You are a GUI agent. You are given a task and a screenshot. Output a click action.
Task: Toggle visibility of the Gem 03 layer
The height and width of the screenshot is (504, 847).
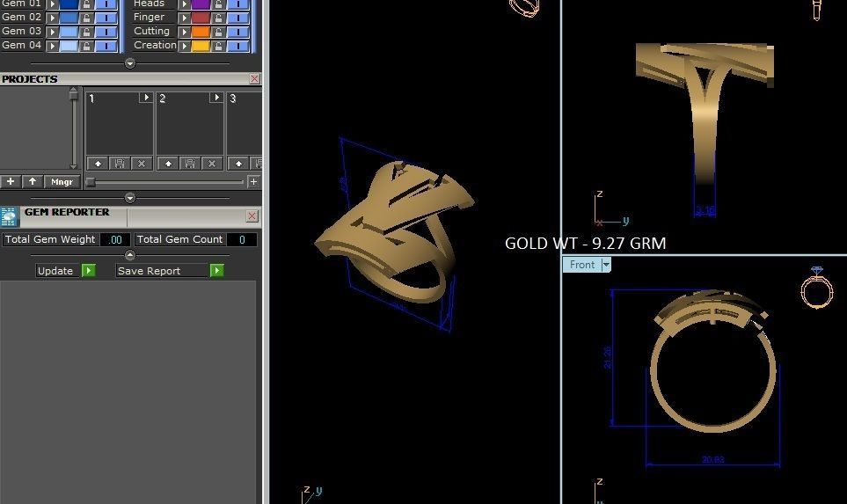106,32
